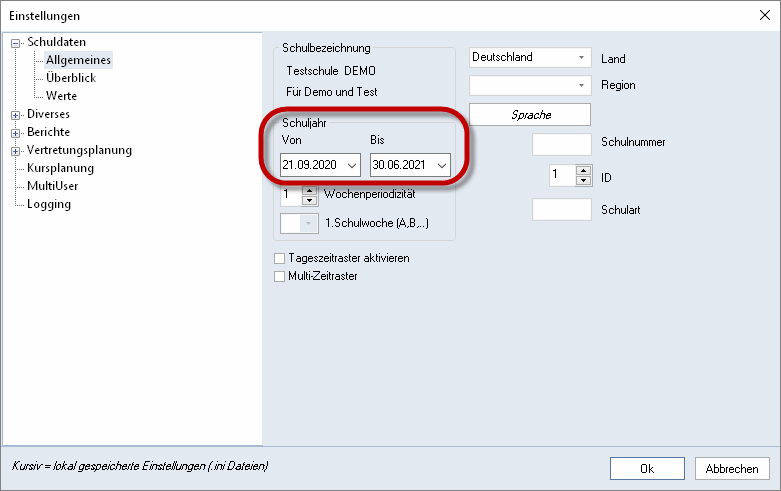Click the Testschule DEMO name field

click(331, 71)
